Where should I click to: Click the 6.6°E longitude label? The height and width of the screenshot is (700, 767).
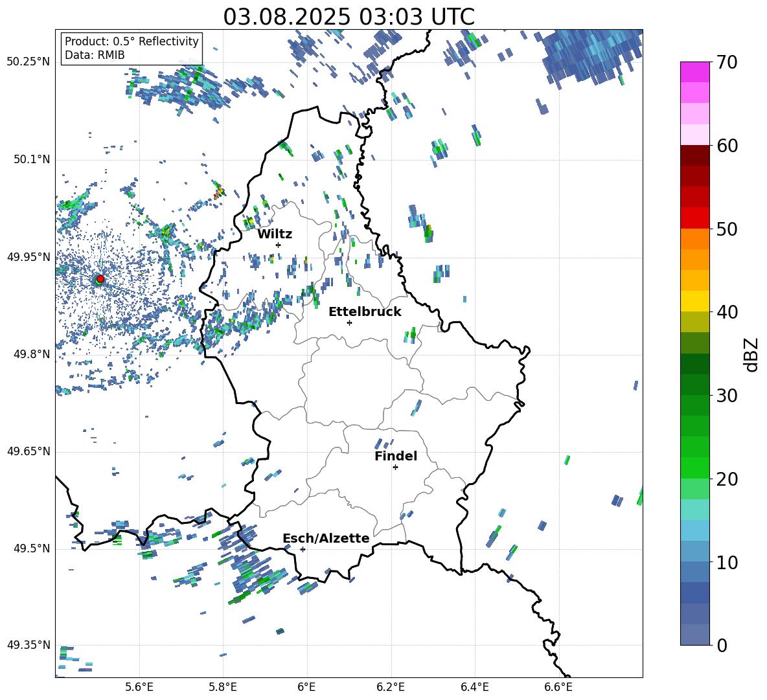pos(558,687)
